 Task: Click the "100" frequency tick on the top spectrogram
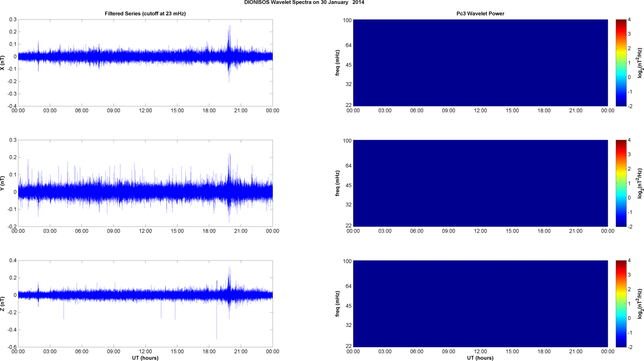[347, 20]
